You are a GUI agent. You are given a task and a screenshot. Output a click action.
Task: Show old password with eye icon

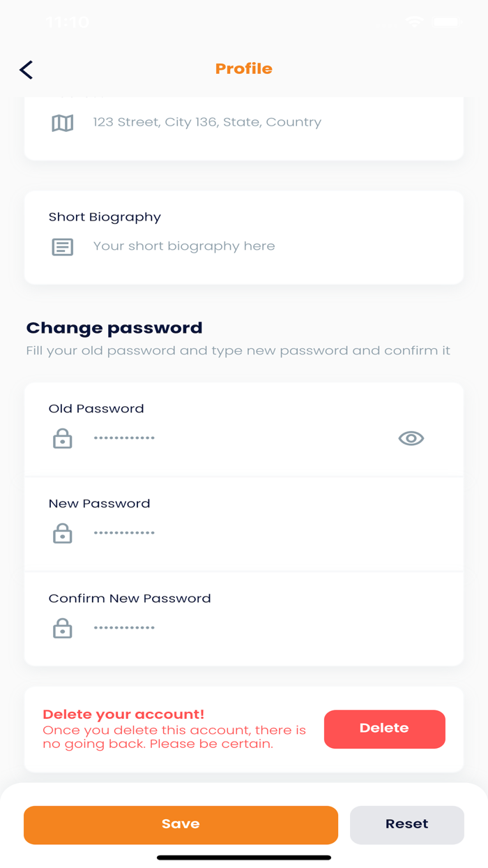click(x=411, y=438)
